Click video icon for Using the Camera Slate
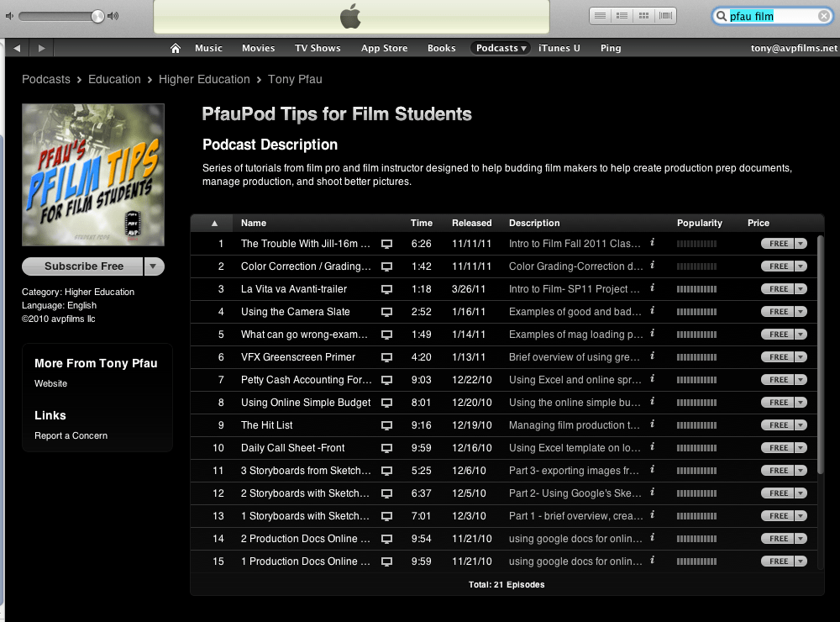The width and height of the screenshot is (840, 622). click(386, 312)
